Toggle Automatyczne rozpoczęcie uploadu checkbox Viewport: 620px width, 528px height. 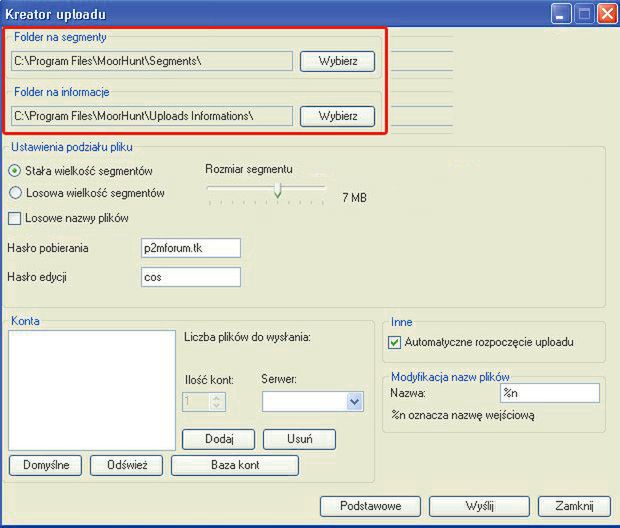(394, 343)
